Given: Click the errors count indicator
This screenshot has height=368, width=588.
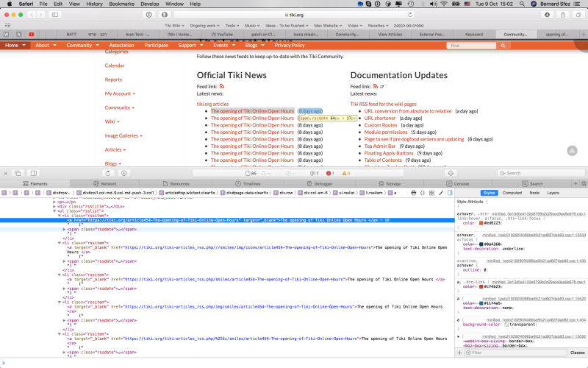Looking at the screenshot, I should pos(330,173).
